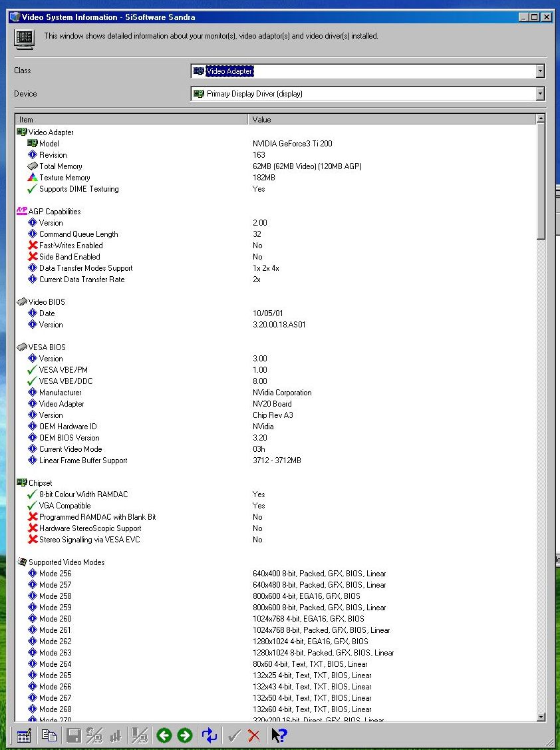
Task: Click the copy icon in bottom toolbar
Action: tap(49, 735)
